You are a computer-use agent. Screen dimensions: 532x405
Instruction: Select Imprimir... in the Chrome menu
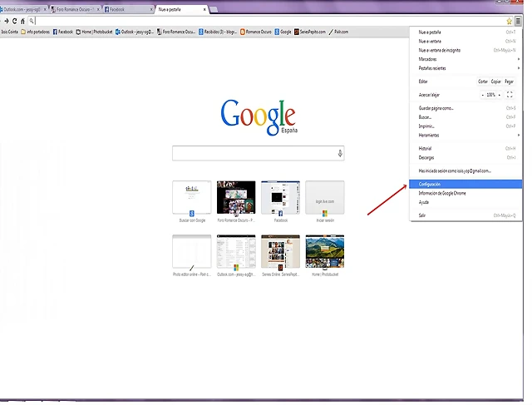coord(465,126)
